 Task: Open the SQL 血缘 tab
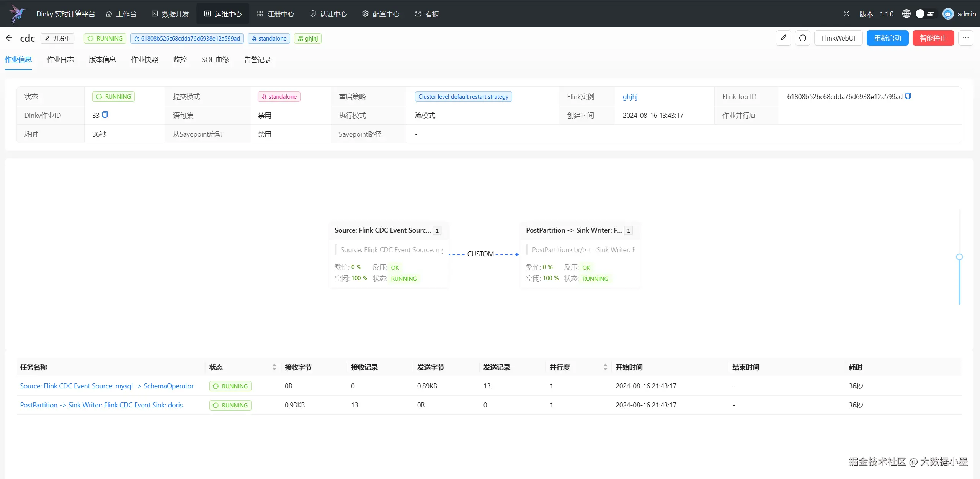coord(215,60)
